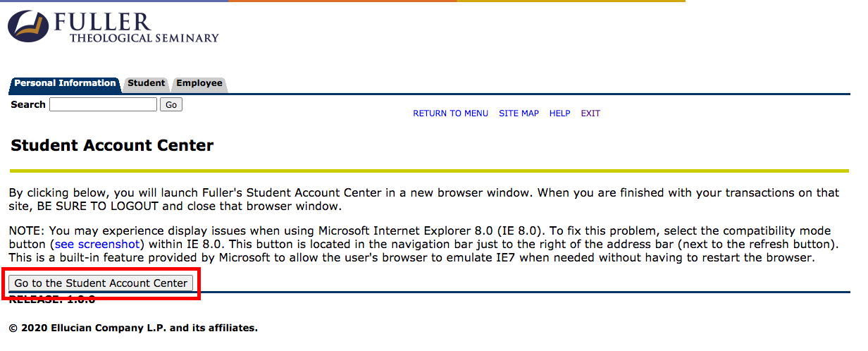This screenshot has width=868, height=351.
Task: Click the EXIT link
Action: click(590, 113)
